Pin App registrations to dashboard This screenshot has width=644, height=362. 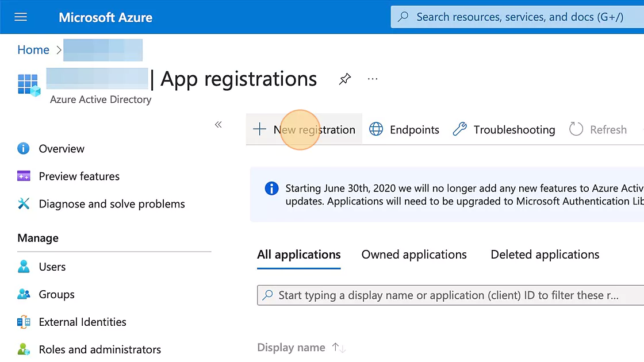click(x=344, y=79)
